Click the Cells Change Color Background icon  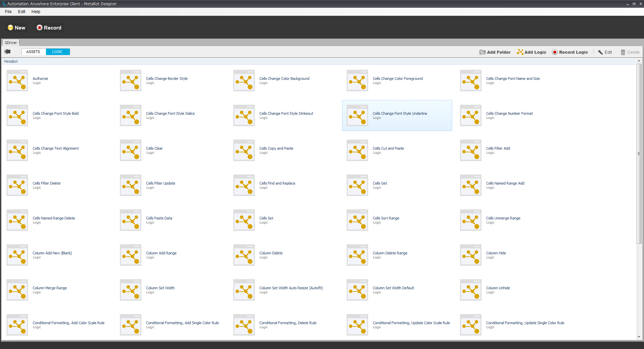(x=244, y=81)
